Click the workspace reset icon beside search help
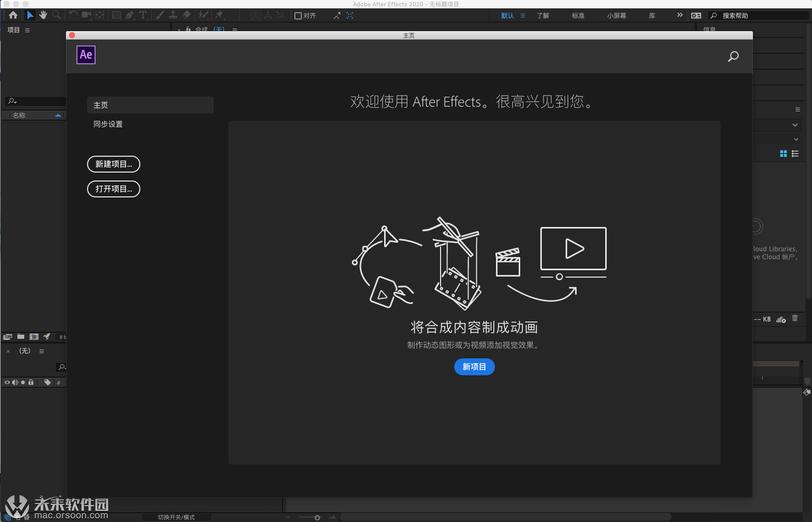812x522 pixels. [x=696, y=16]
